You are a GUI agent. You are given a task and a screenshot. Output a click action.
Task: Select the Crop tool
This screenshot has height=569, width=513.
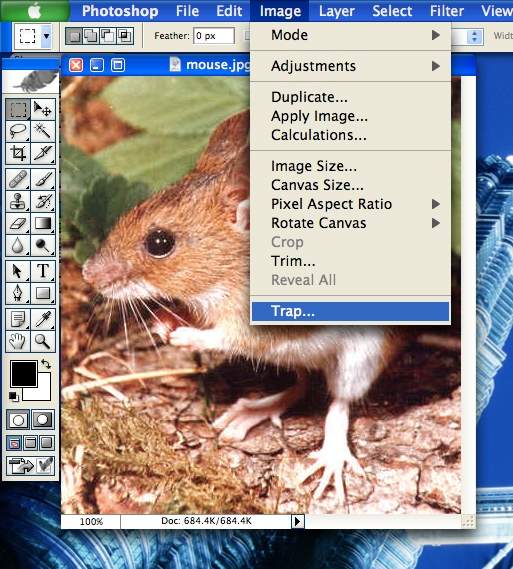click(18, 153)
